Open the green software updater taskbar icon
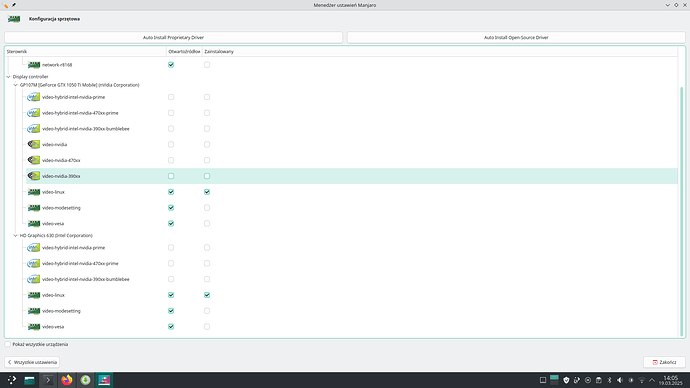 coord(85,380)
